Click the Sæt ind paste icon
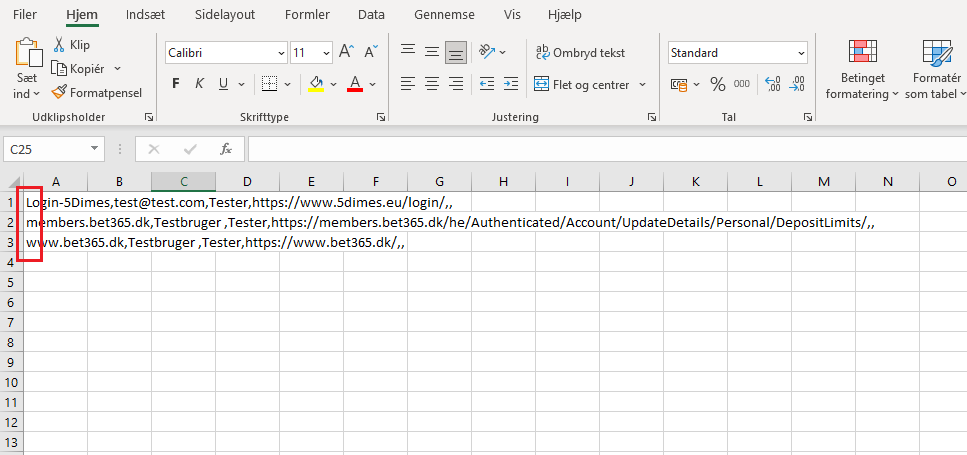Image resolution: width=967 pixels, height=455 pixels. [28, 54]
